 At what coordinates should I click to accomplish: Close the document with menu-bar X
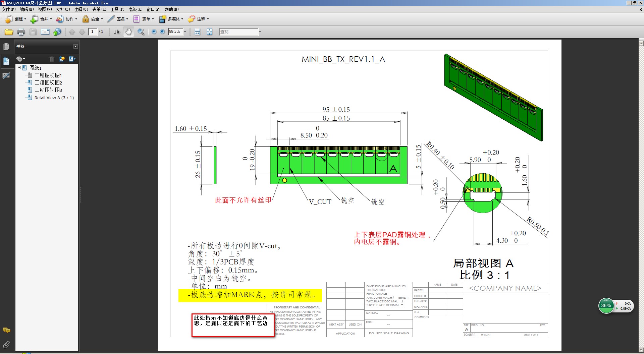641,9
